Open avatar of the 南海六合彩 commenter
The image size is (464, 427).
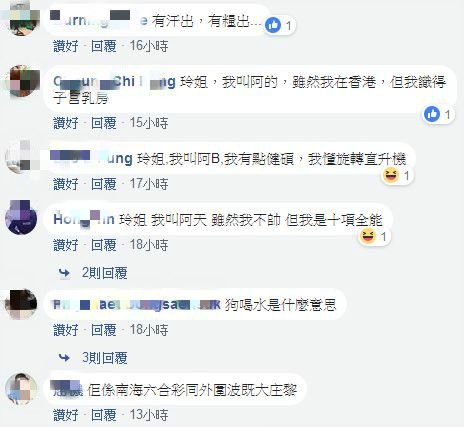tap(21, 389)
